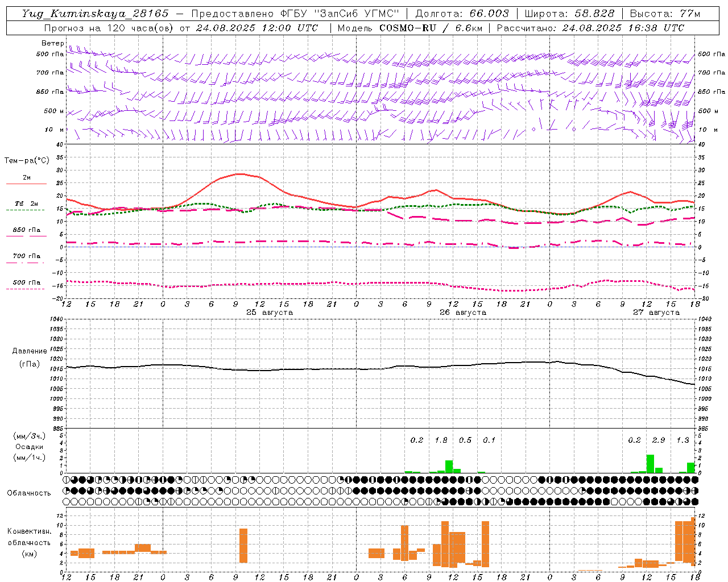Click the (мм/1ч.) units label

[x=30, y=458]
